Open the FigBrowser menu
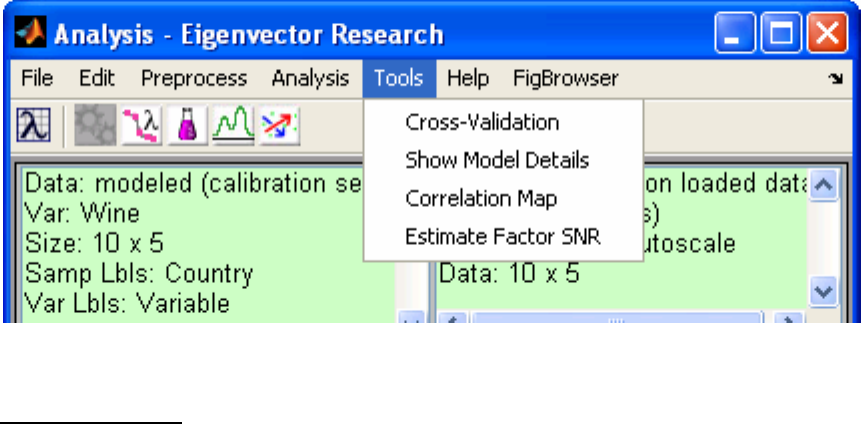Image resolution: width=861 pixels, height=424 pixels. pos(566,79)
